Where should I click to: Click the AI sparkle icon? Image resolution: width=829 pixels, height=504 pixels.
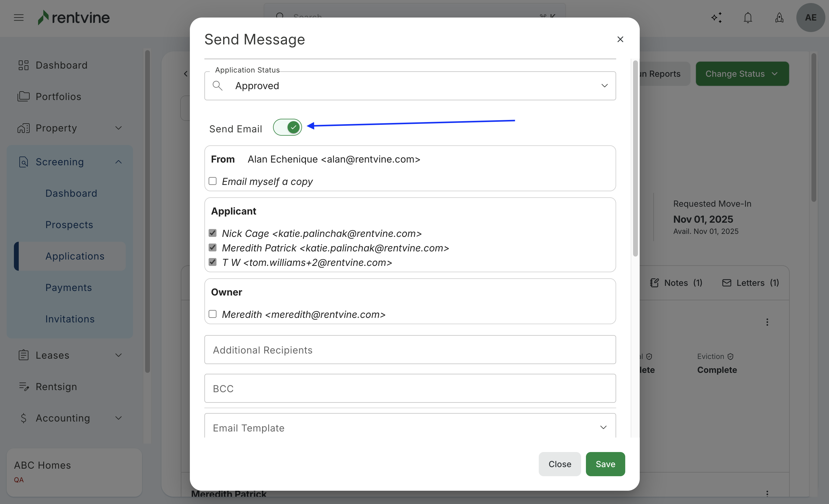(717, 18)
